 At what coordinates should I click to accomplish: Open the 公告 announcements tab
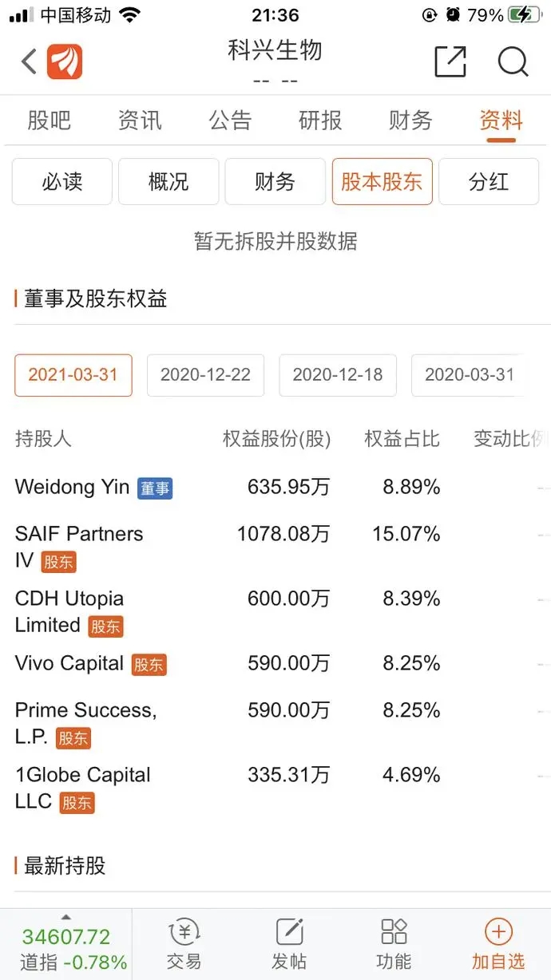pos(230,121)
